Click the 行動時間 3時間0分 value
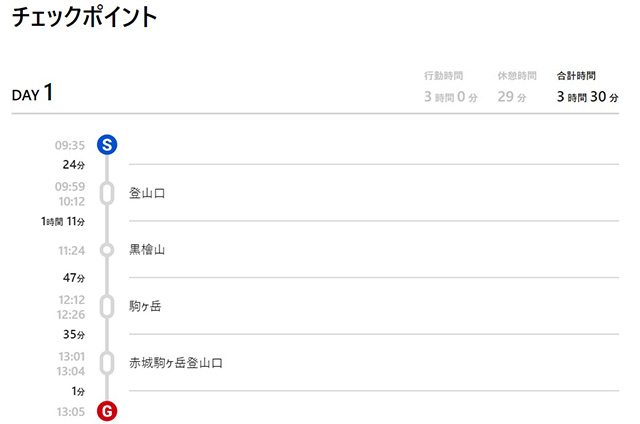 click(x=450, y=96)
